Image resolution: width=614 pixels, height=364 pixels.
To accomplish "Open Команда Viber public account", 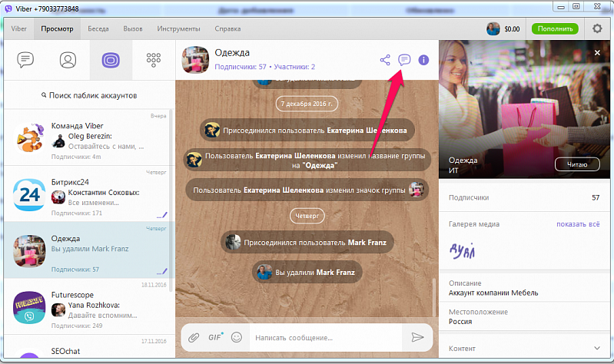I will [86, 137].
